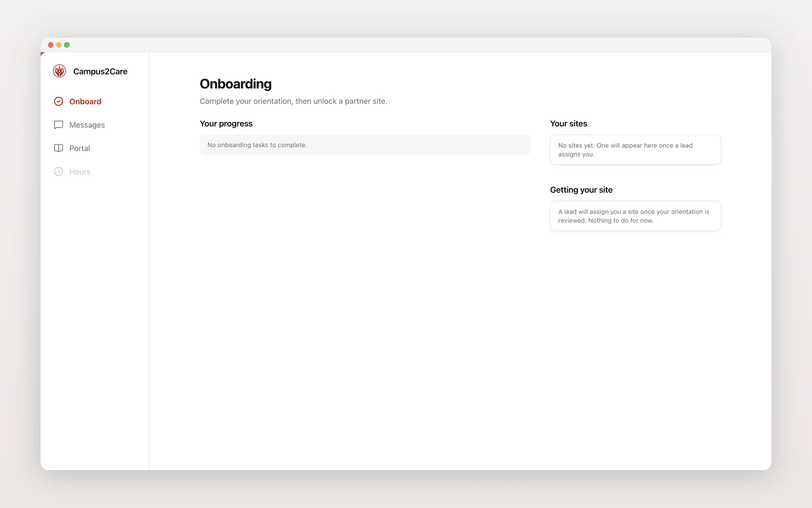Viewport: 812px width, 508px height.
Task: Click the Campus2Care brand name
Action: click(100, 71)
